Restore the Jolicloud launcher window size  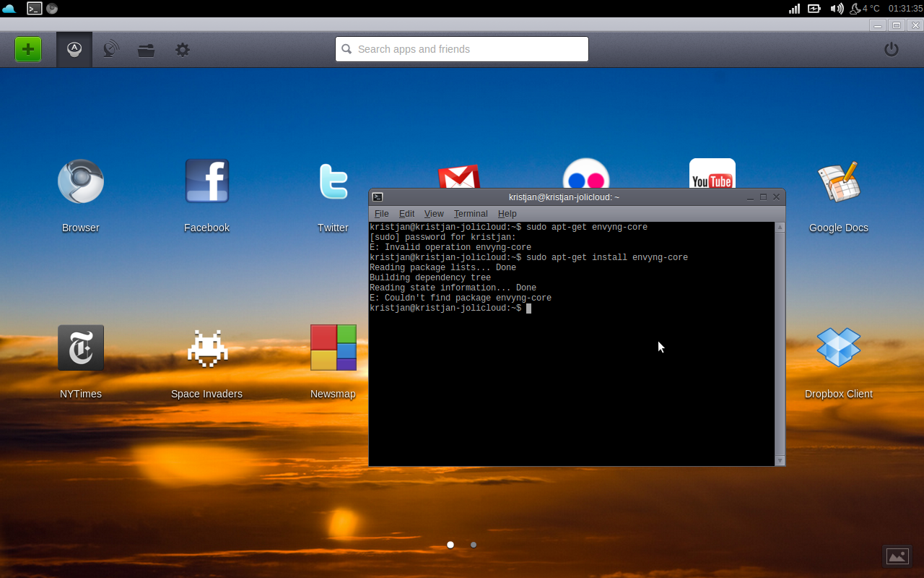(897, 25)
